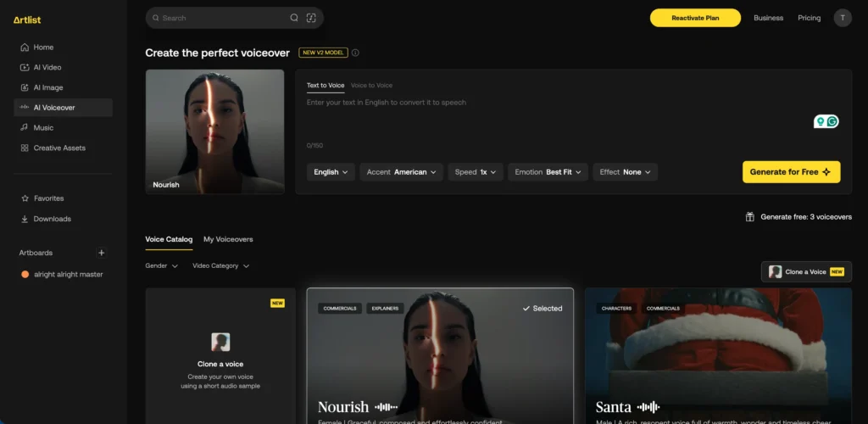The width and height of the screenshot is (868, 424).
Task: Select AI Voiceover in the sidebar
Action: coord(63,108)
